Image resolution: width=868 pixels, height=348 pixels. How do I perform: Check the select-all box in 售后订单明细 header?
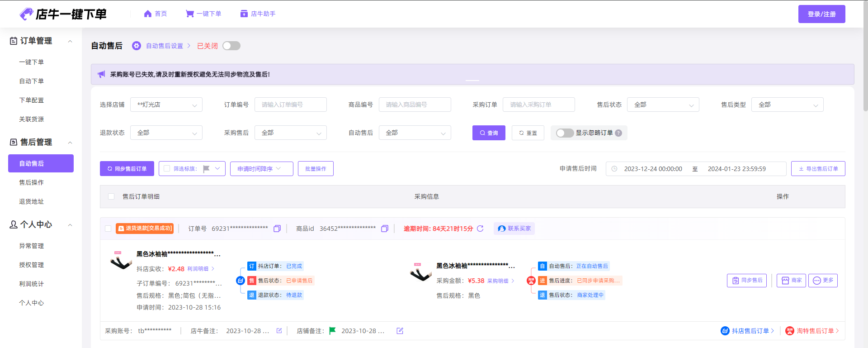pyautogui.click(x=111, y=196)
